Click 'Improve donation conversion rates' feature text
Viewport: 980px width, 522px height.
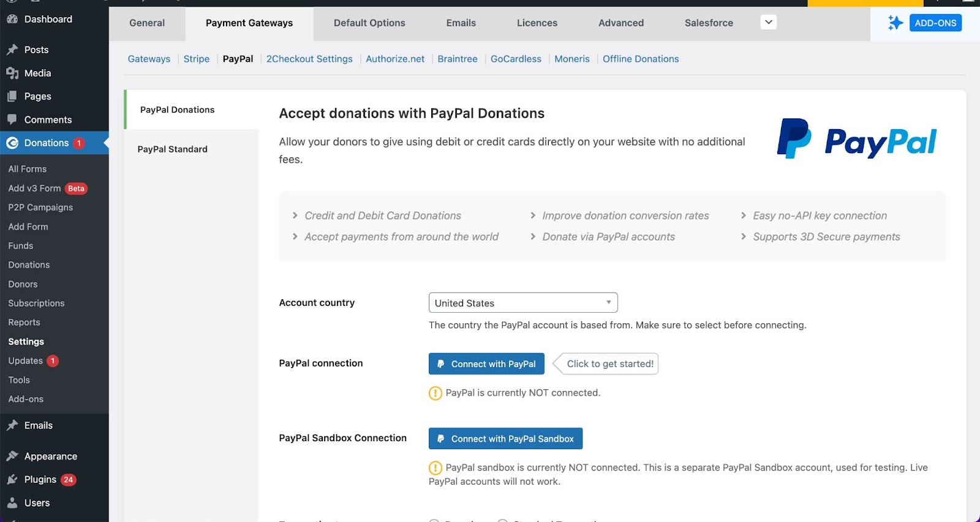625,216
